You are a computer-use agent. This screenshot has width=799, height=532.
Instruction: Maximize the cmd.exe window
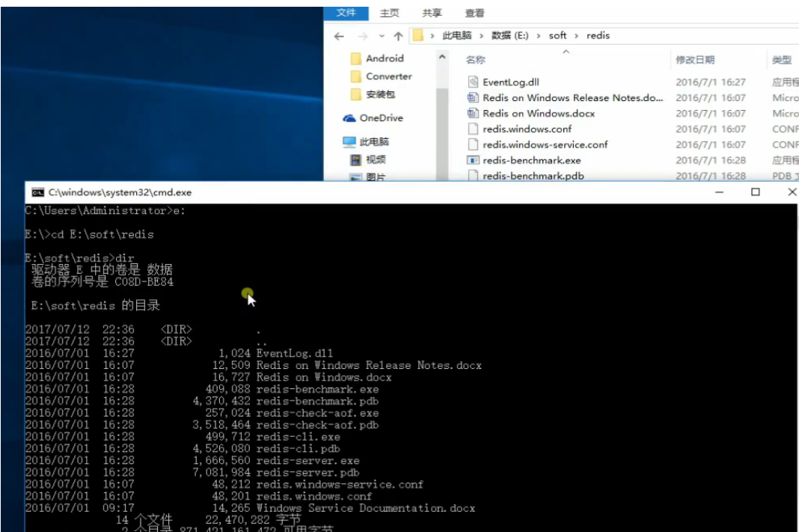click(755, 192)
